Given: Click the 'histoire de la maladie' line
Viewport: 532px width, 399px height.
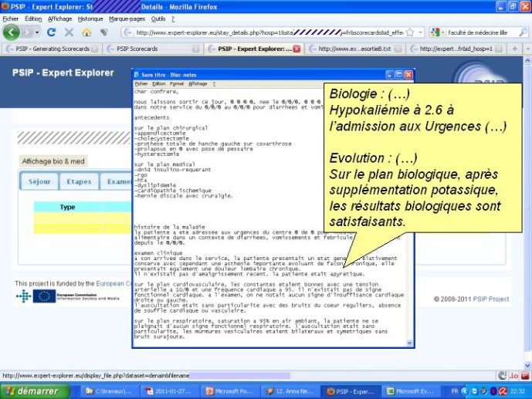Looking at the screenshot, I should coord(169,227).
